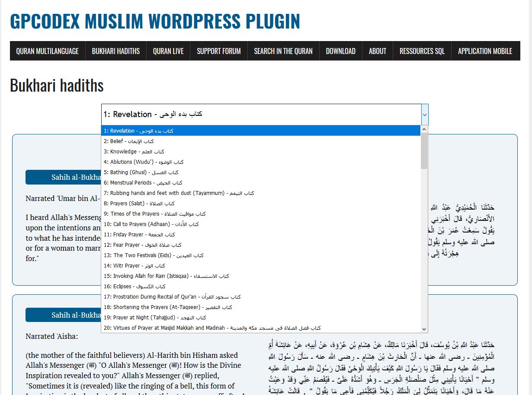Image resolution: width=532 pixels, height=395 pixels.
Task: Choose option 14: Witr Prayer
Action: 261,265
